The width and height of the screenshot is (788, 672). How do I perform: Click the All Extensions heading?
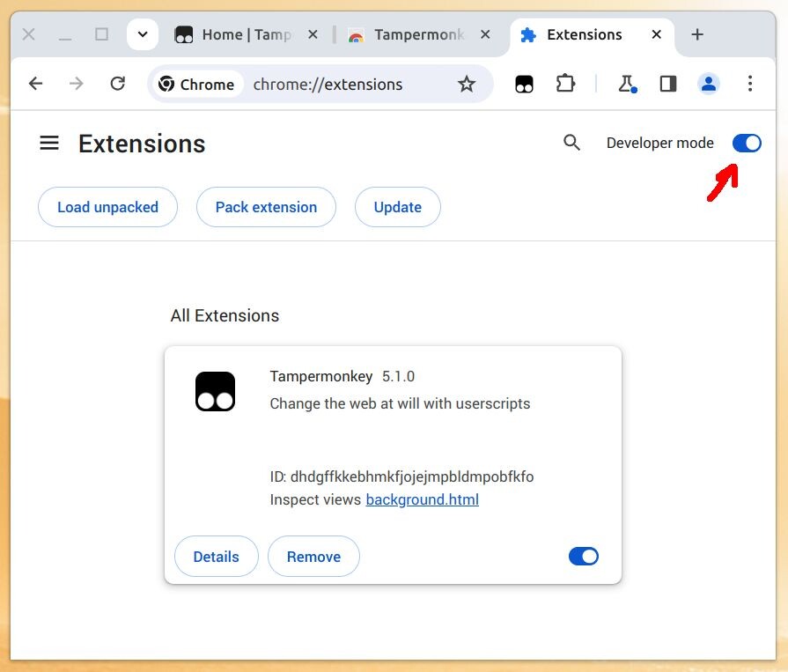[225, 315]
